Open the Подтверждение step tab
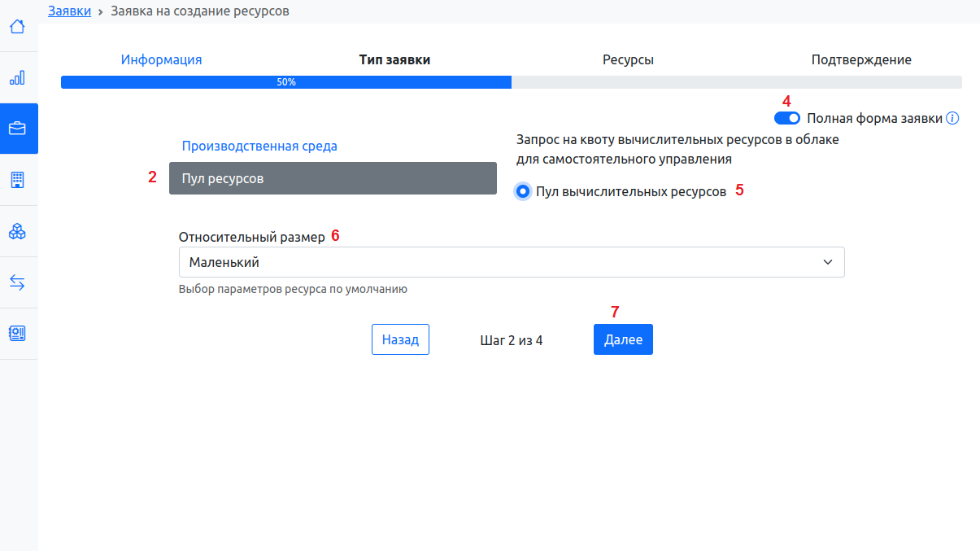 click(861, 59)
